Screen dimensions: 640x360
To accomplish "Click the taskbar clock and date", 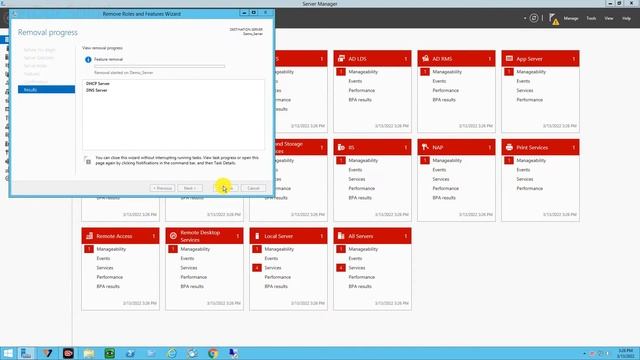I will (x=626, y=353).
